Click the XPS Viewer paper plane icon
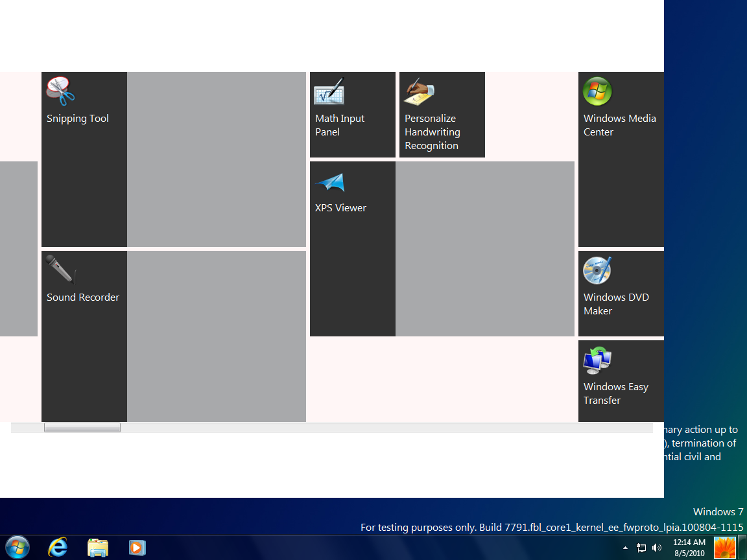 tap(329, 182)
